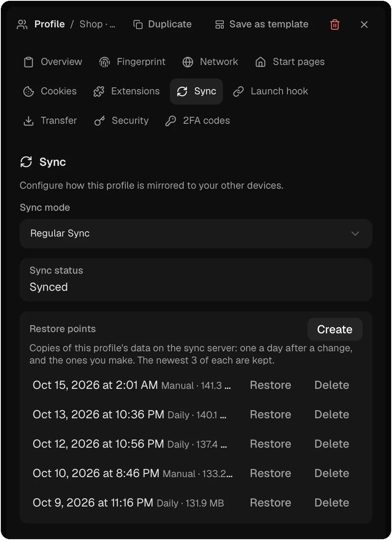Image resolution: width=392 pixels, height=540 pixels.
Task: Click Save as template label
Action: pos(269,25)
